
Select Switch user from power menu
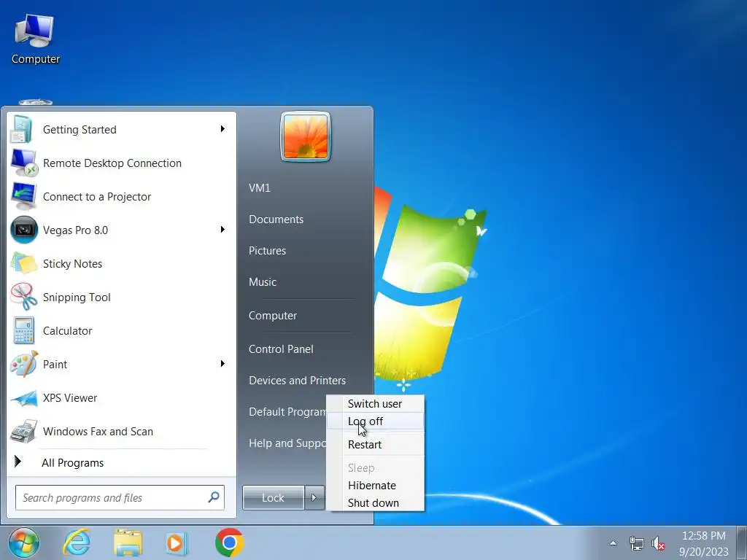(376, 404)
